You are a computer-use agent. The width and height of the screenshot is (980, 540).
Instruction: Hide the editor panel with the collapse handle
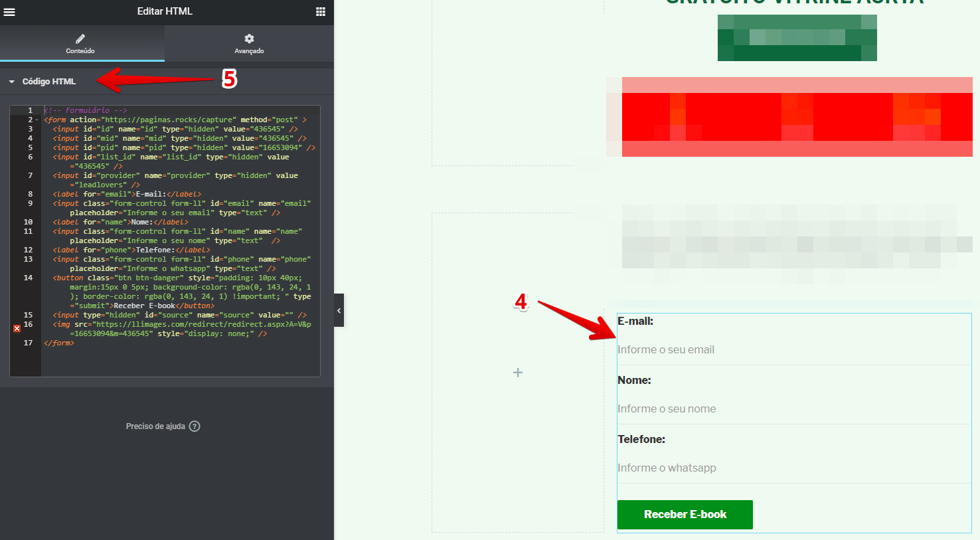tap(339, 310)
